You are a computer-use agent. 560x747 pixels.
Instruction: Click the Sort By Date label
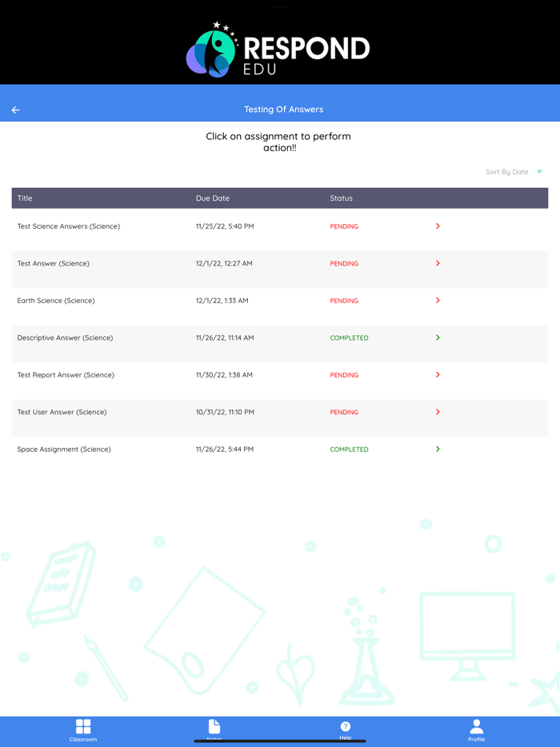(506, 172)
